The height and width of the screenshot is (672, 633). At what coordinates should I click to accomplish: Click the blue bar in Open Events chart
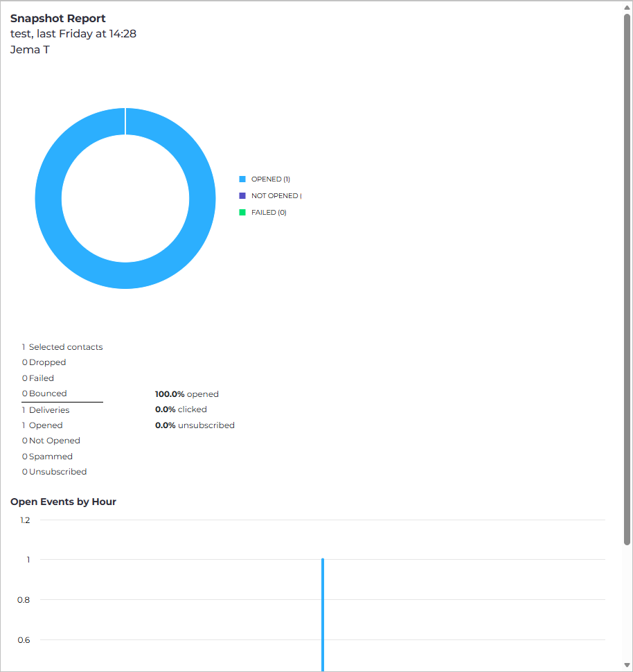pyautogui.click(x=323, y=614)
